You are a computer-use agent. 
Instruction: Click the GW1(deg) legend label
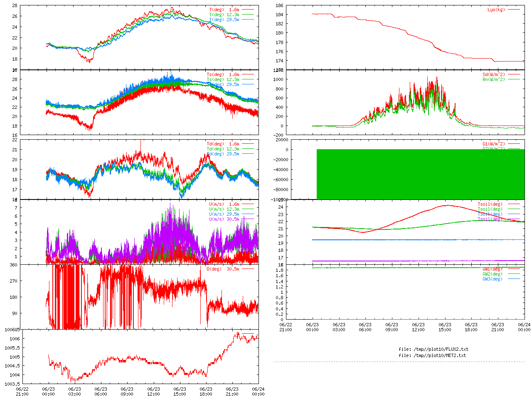[x=492, y=269]
